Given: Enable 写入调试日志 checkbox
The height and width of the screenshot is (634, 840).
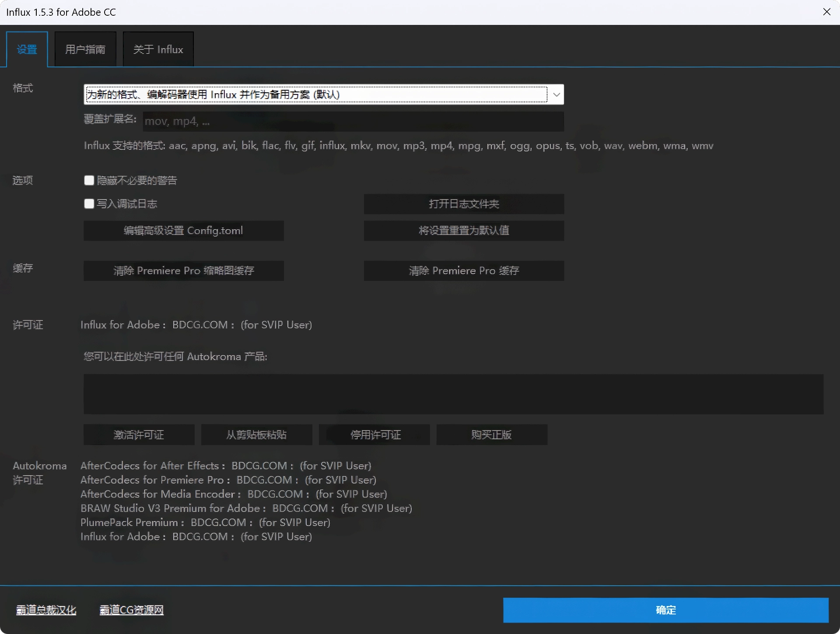Looking at the screenshot, I should click(89, 203).
